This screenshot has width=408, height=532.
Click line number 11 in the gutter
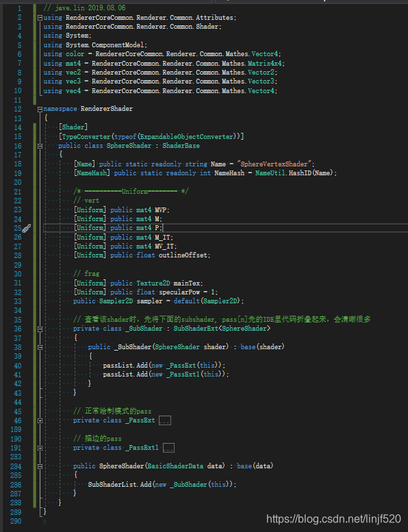[x=18, y=100]
